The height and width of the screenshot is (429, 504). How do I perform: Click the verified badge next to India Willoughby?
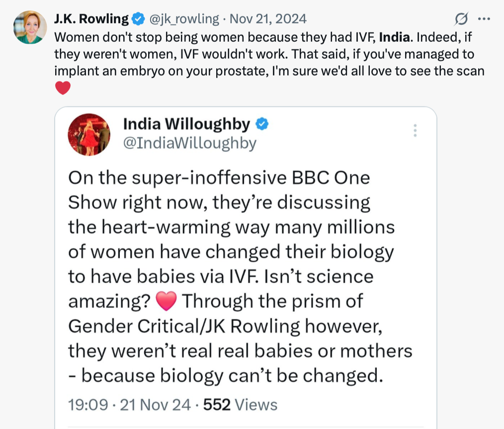coord(262,124)
